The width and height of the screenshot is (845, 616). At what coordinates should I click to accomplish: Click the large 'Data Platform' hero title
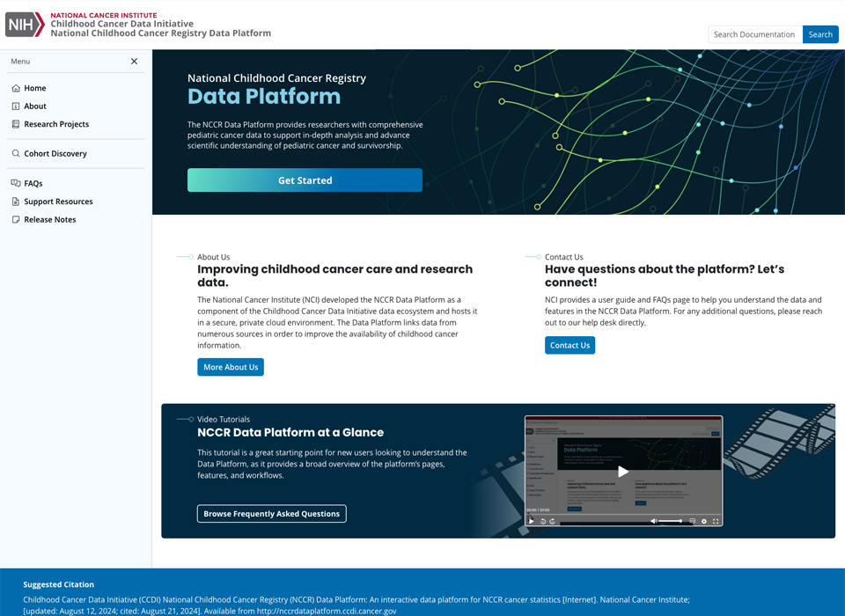(x=264, y=97)
